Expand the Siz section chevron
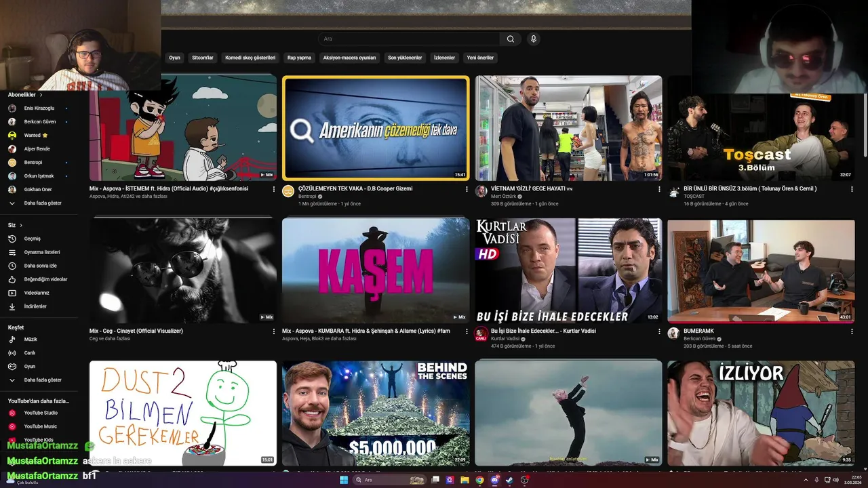 click(x=21, y=225)
